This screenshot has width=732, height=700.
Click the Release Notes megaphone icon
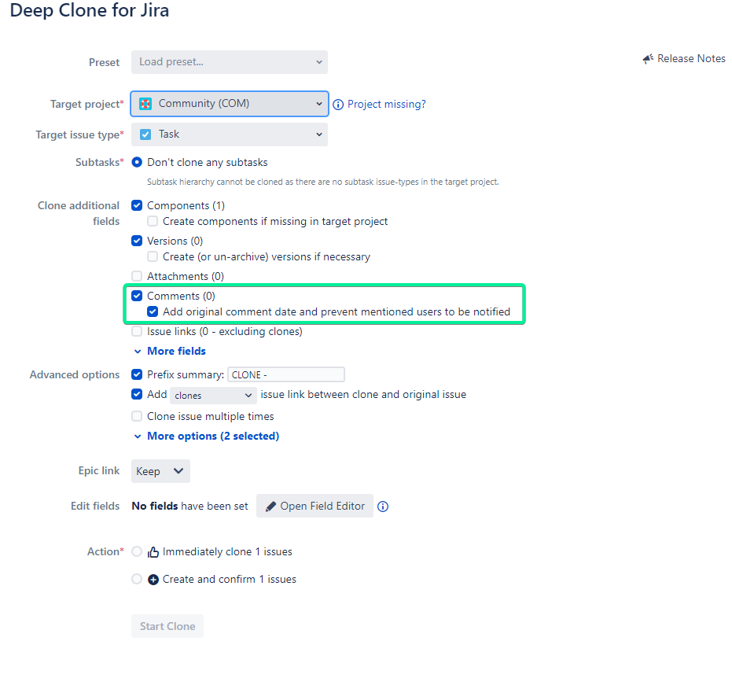[648, 59]
